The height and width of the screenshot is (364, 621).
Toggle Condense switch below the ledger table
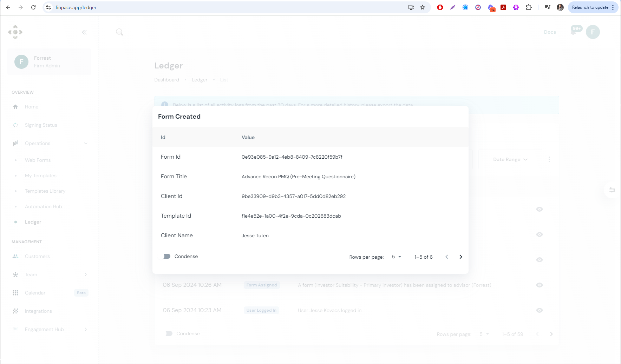click(x=169, y=333)
